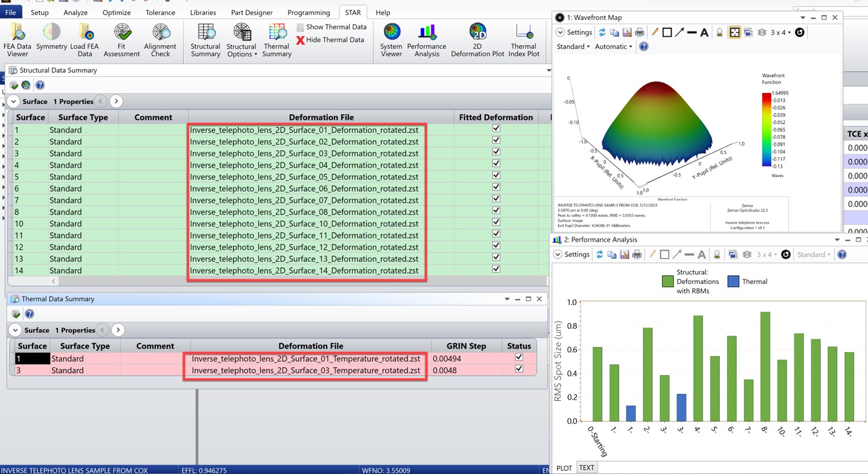Open window options arrow of Thermal Data Summary
The height and width of the screenshot is (474, 868).
[x=507, y=299]
